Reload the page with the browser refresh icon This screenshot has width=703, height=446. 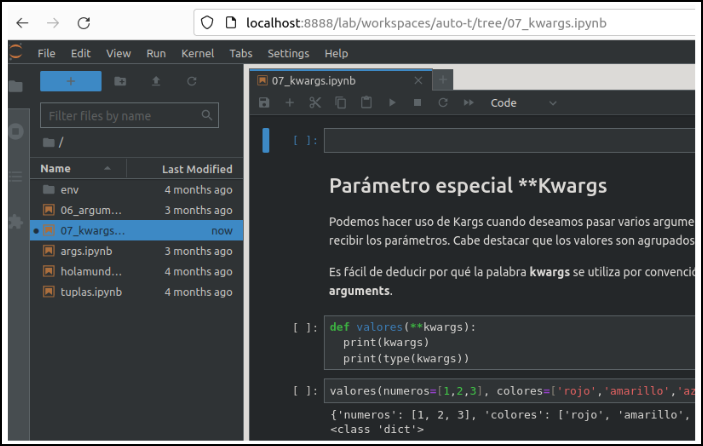pyautogui.click(x=84, y=23)
